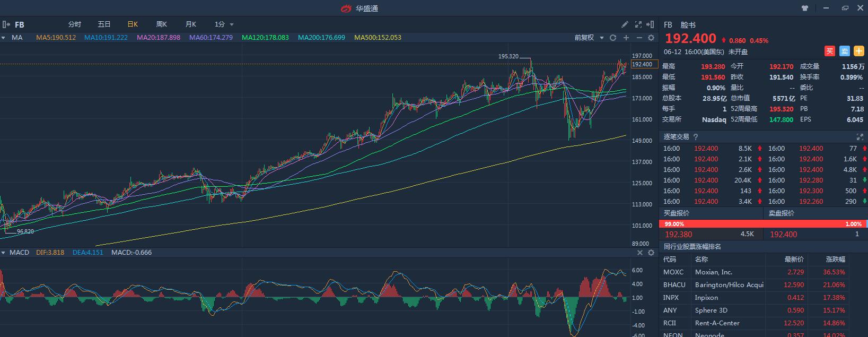Close the MACD indicator panel

coord(639,253)
